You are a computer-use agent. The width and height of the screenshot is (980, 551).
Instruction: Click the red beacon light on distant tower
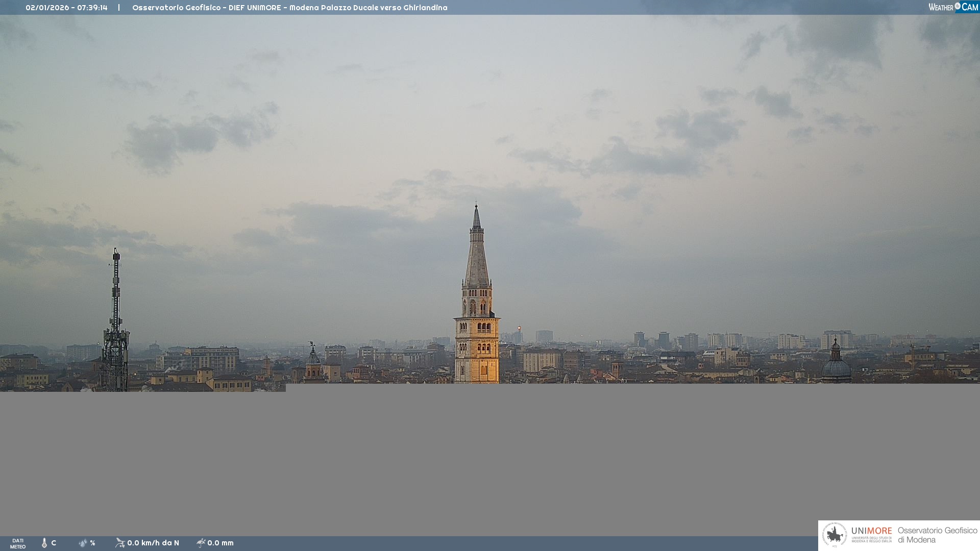click(519, 328)
